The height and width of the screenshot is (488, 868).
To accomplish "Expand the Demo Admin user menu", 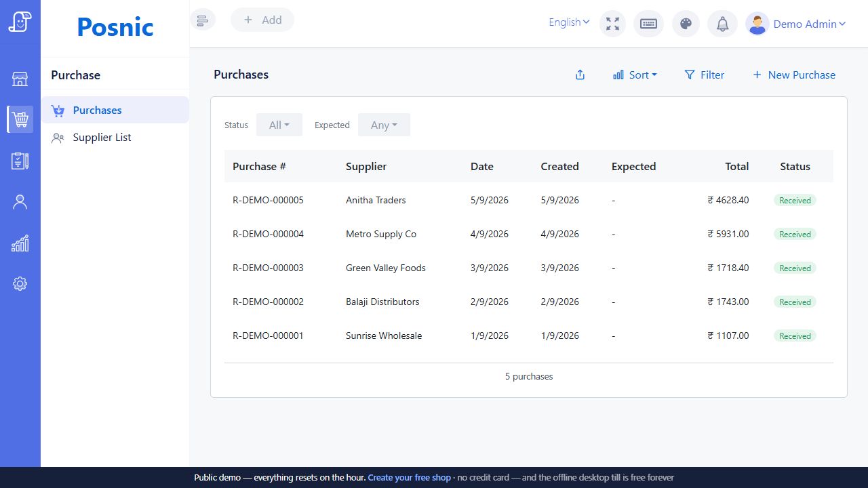I will point(810,24).
